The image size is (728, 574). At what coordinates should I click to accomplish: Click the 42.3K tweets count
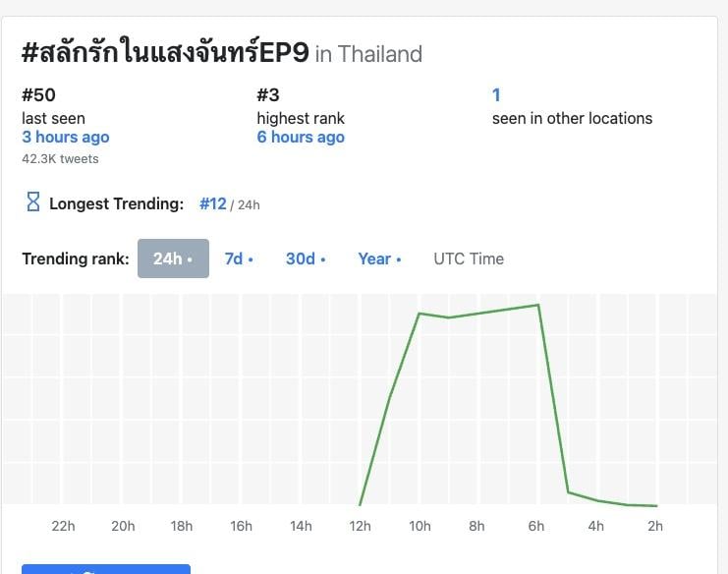tap(60, 158)
